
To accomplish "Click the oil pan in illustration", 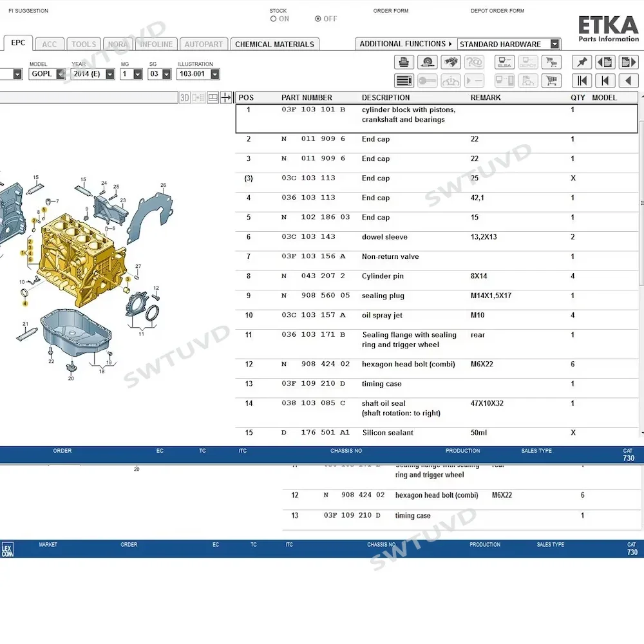I will [x=77, y=333].
